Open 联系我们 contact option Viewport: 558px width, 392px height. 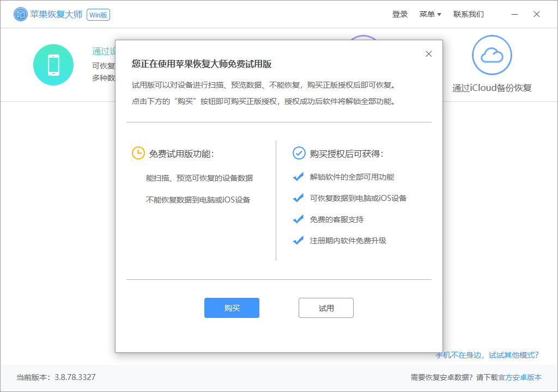point(468,14)
